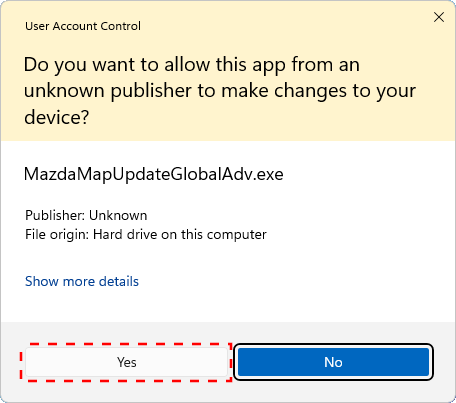Click the User Account Control title text

[83, 26]
